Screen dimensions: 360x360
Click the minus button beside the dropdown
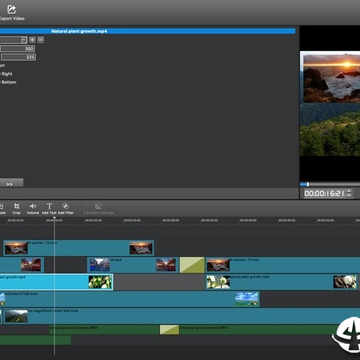point(41,40)
